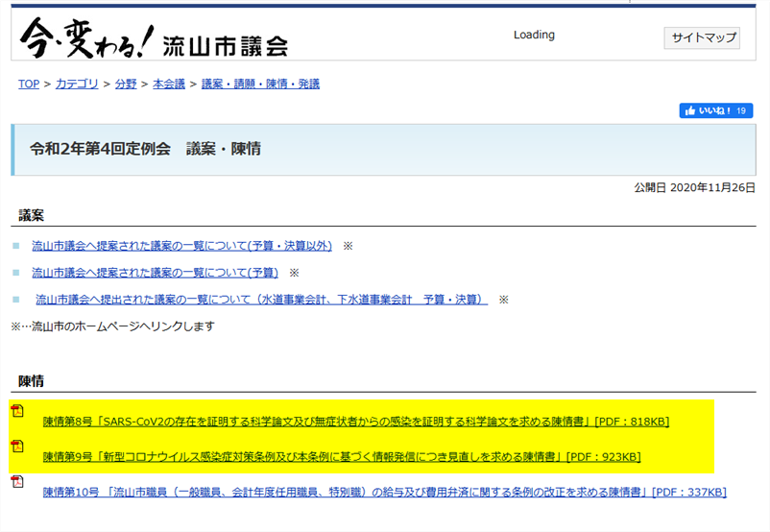Open 水道事業会計、下水道事業会計 議案 link
Screen dimensions: 770x532
(261, 300)
